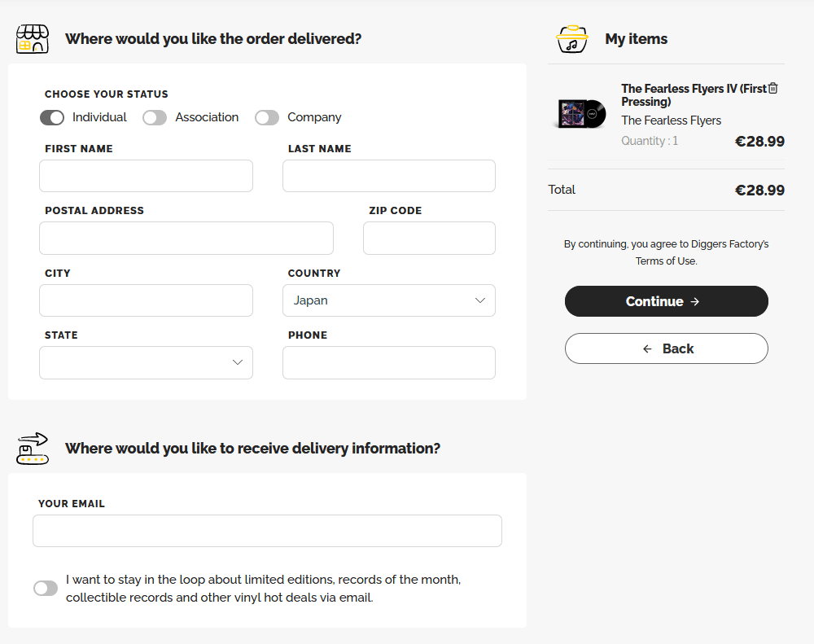Click the trash icon to remove The Fearless Flyers IV
Viewport: 814px width, 644px height.
pos(773,88)
